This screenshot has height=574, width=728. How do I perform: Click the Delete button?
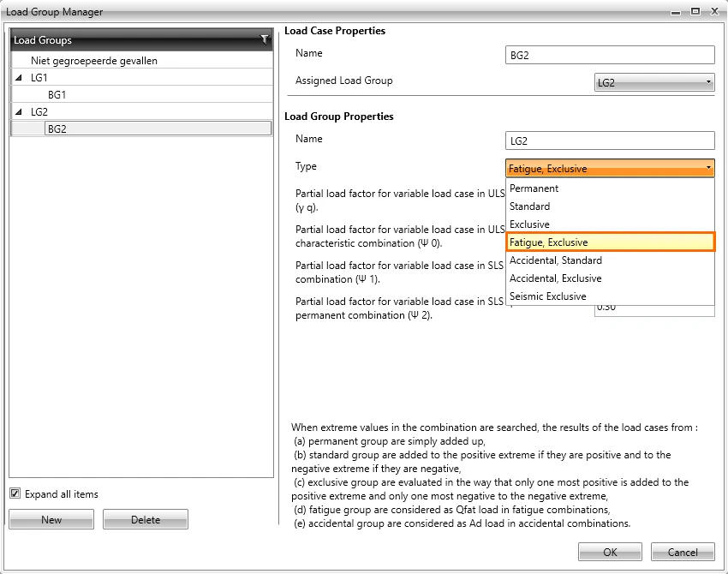point(146,519)
